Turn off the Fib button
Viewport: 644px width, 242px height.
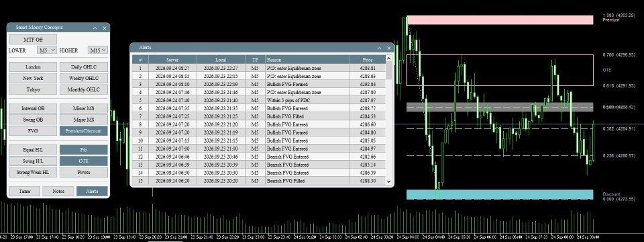[x=84, y=150]
